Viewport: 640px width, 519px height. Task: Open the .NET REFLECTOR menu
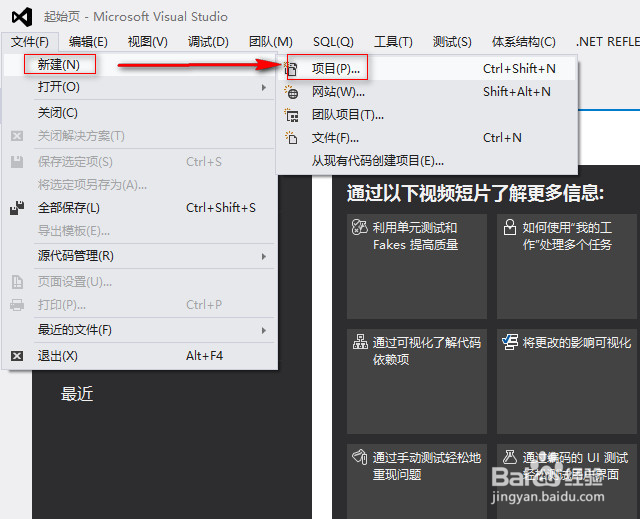(x=607, y=42)
